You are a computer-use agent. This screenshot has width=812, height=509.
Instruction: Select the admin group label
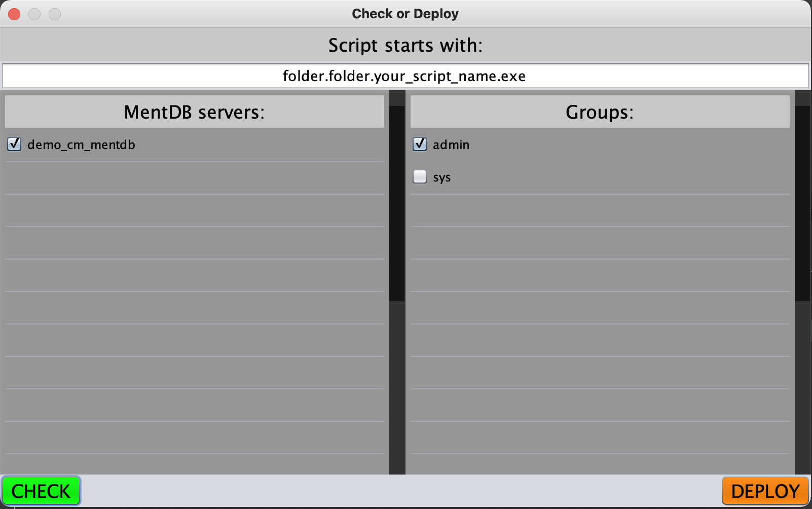click(451, 145)
